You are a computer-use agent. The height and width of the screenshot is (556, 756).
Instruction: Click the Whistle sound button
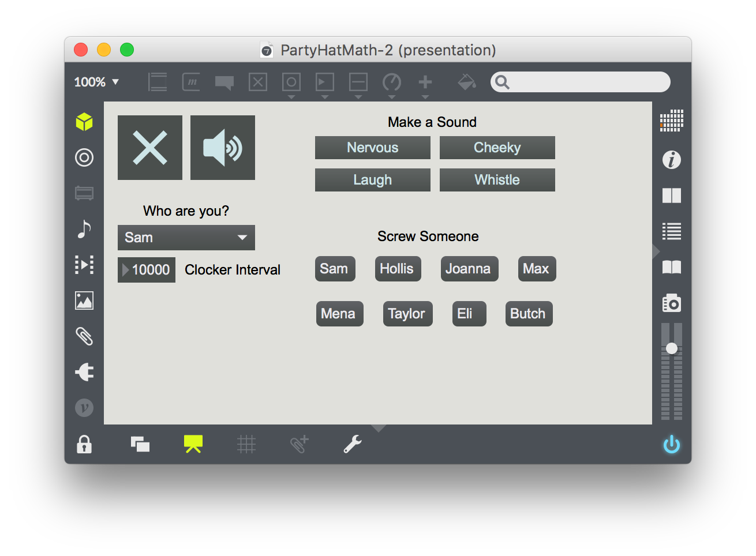(497, 180)
